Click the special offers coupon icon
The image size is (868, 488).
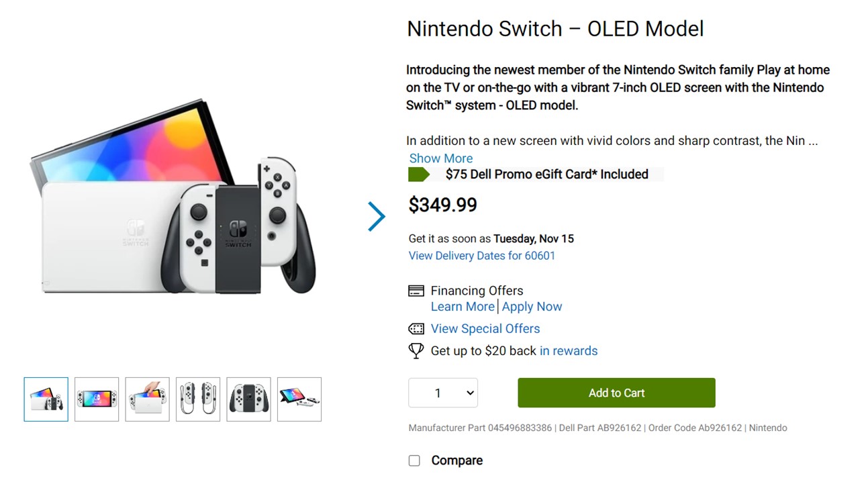tap(416, 329)
